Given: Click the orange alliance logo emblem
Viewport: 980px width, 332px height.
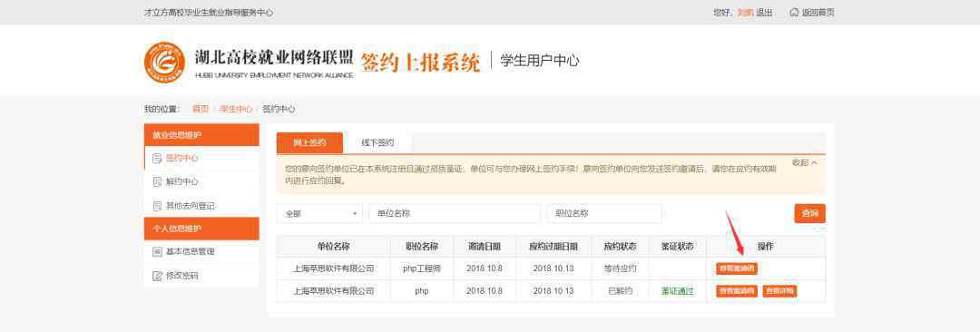Looking at the screenshot, I should pyautogui.click(x=164, y=63).
